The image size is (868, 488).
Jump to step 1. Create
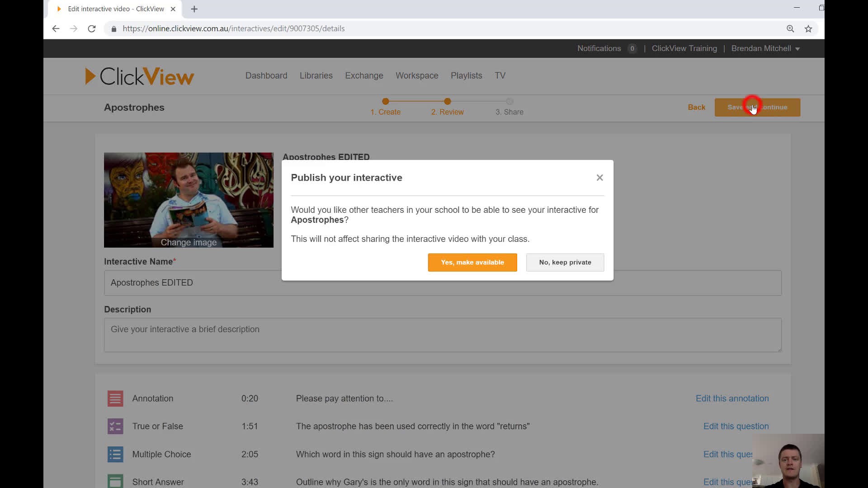click(386, 112)
